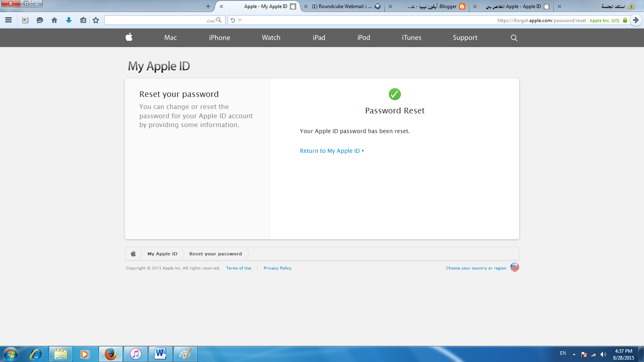Screen dimensions: 644x362
Task: Open My Apple ID breadcrumb link
Action: pos(162,254)
